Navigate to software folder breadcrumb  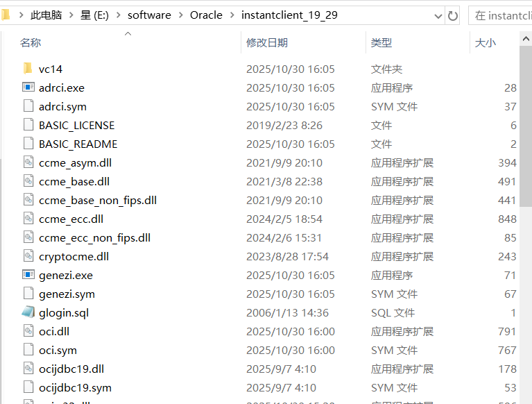149,15
